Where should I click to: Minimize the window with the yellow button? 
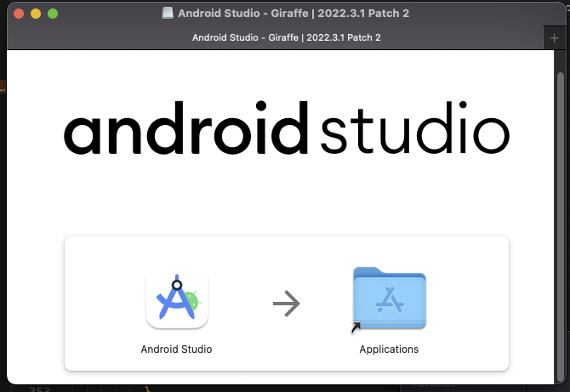coord(36,14)
